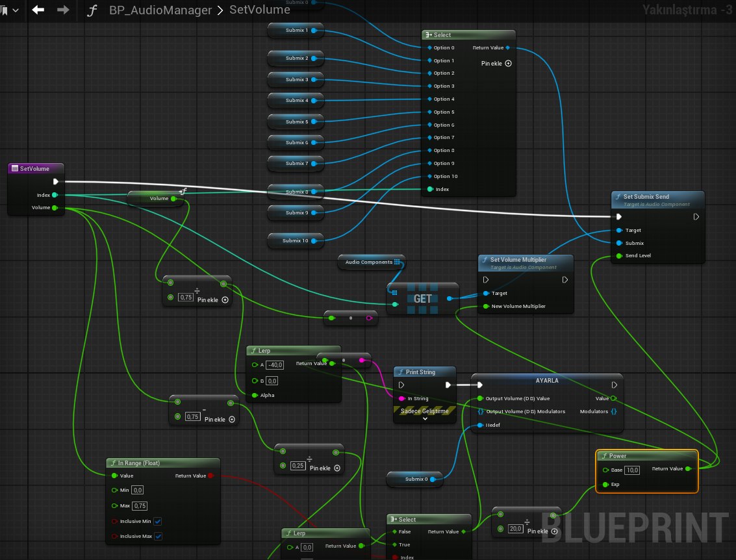Select the Submix 7 variable node

click(x=296, y=164)
